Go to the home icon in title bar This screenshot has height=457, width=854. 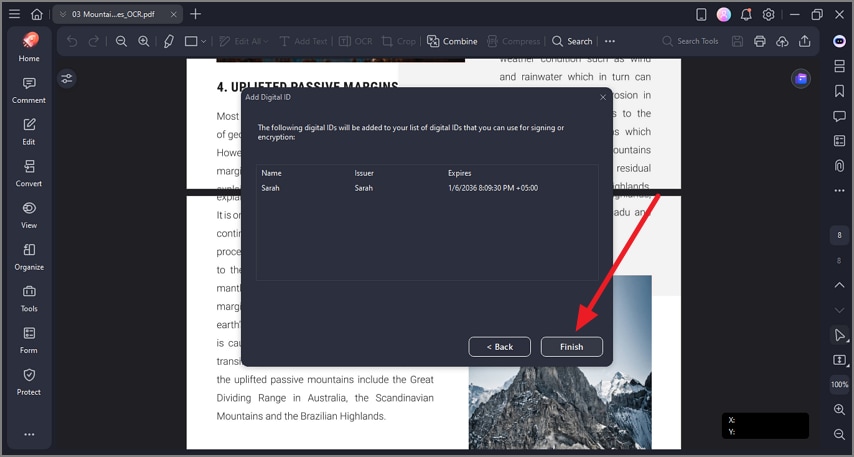(x=36, y=14)
